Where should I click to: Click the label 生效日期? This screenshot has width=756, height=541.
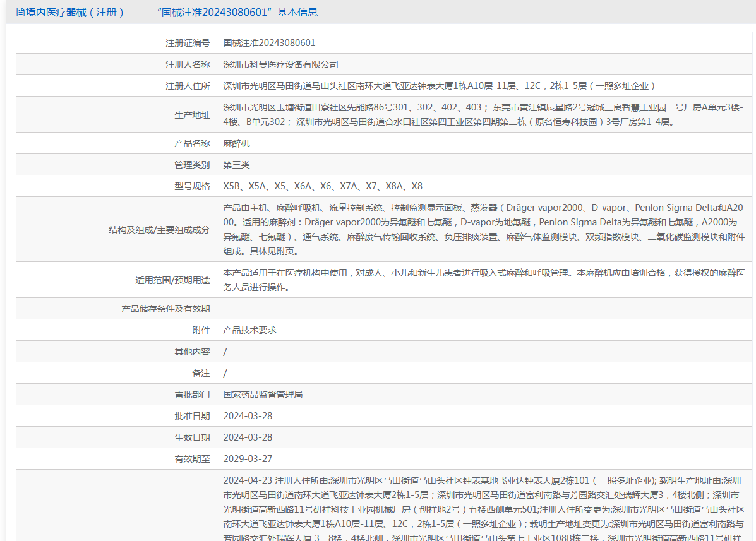click(193, 437)
